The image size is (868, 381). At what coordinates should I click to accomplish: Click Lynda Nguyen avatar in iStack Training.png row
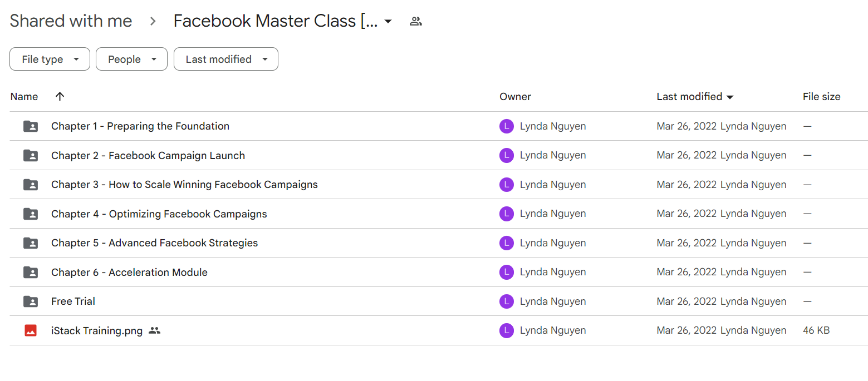point(506,330)
